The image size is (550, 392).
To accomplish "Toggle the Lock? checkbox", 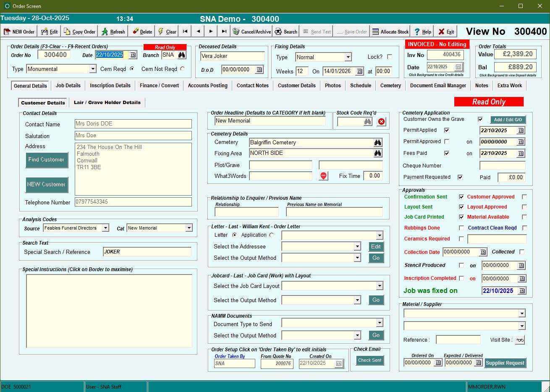I will [x=390, y=57].
